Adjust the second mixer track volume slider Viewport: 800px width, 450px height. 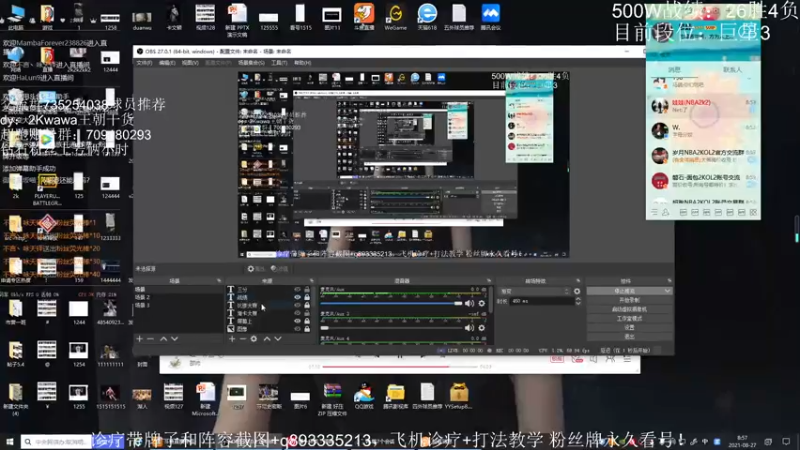click(391, 328)
